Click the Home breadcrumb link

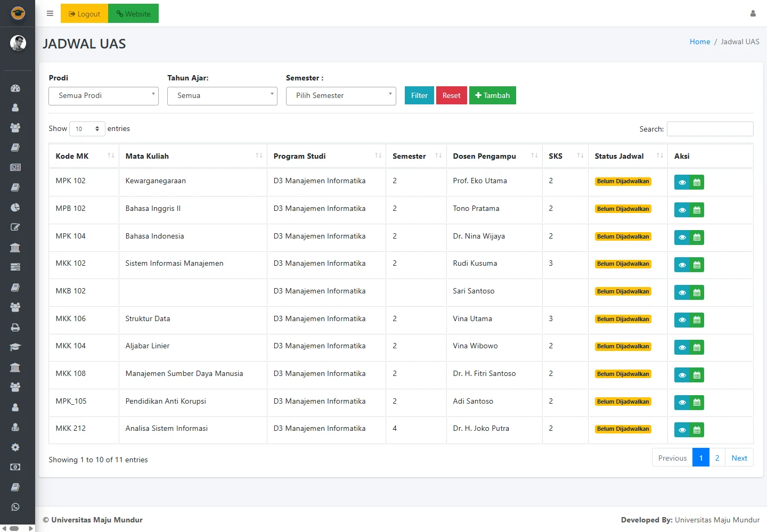point(699,42)
